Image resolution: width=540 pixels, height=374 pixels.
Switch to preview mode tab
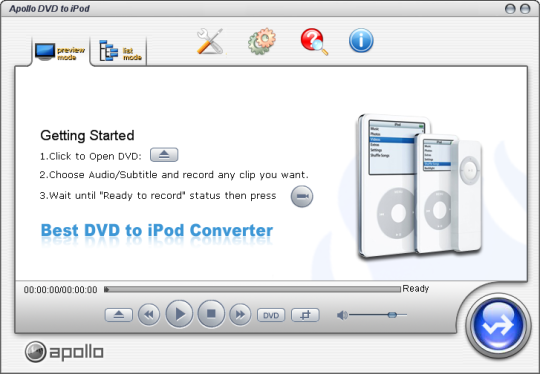pos(60,52)
